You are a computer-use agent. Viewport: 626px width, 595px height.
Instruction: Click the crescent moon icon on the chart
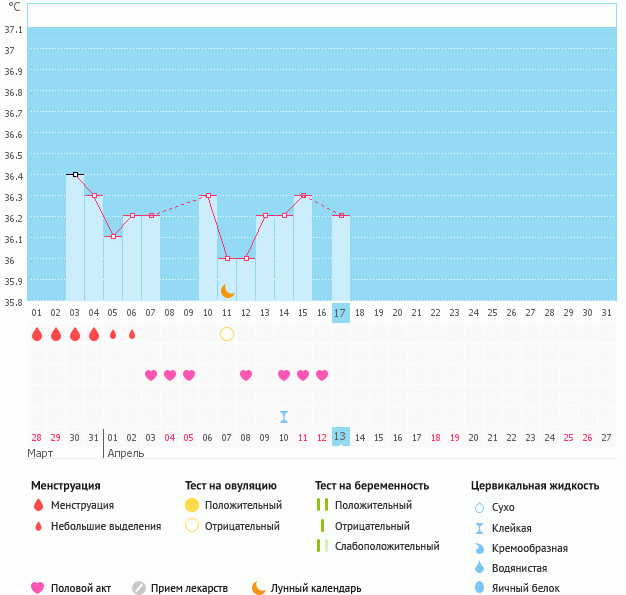[x=227, y=290]
